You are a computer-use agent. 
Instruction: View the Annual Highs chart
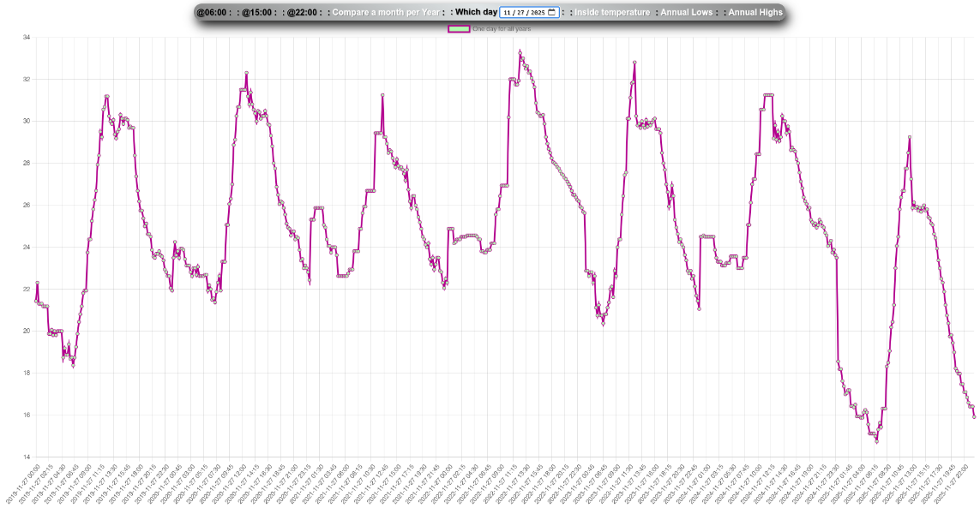point(755,13)
